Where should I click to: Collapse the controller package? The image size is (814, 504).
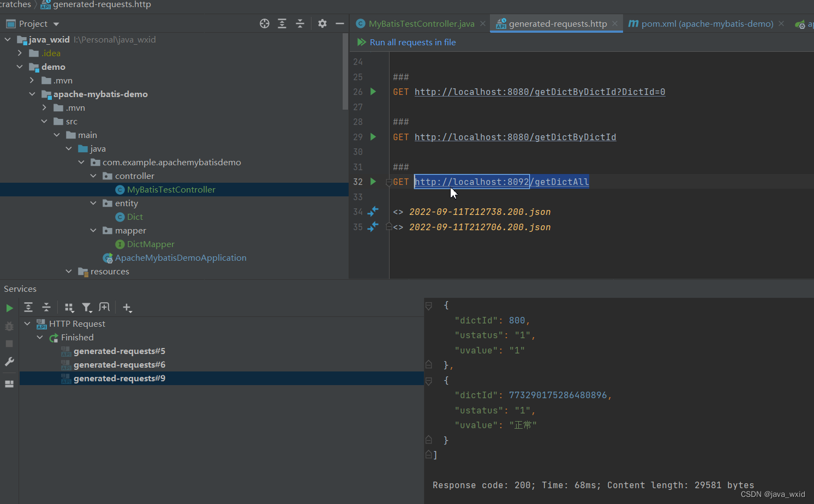click(93, 176)
